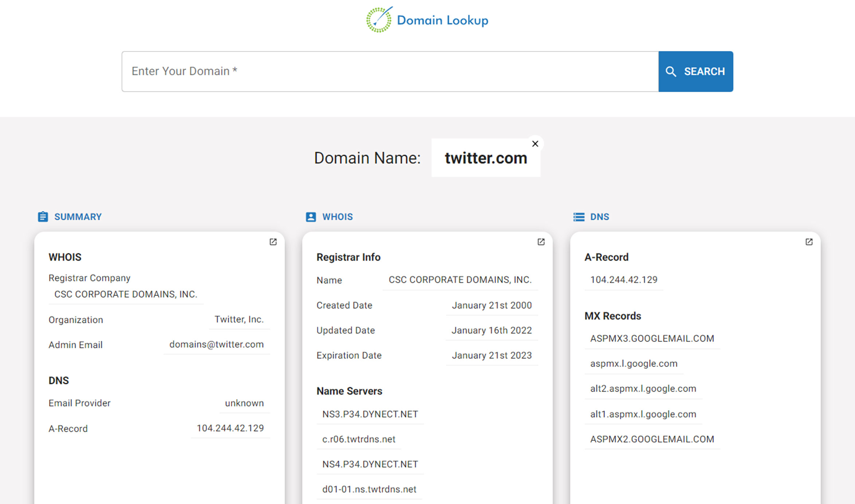Select the A-Record IP in Summary card
Viewport: 855px width, 504px height.
point(230,428)
